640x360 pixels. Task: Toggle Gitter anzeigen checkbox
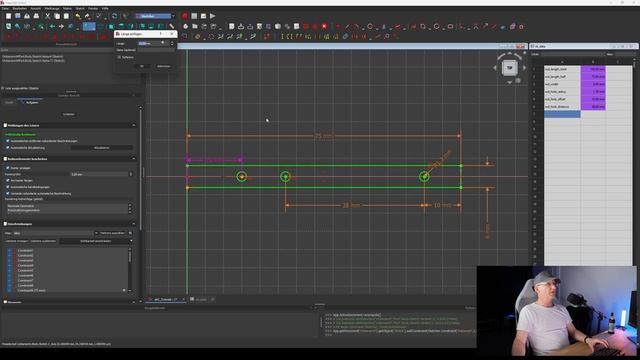tap(8, 168)
